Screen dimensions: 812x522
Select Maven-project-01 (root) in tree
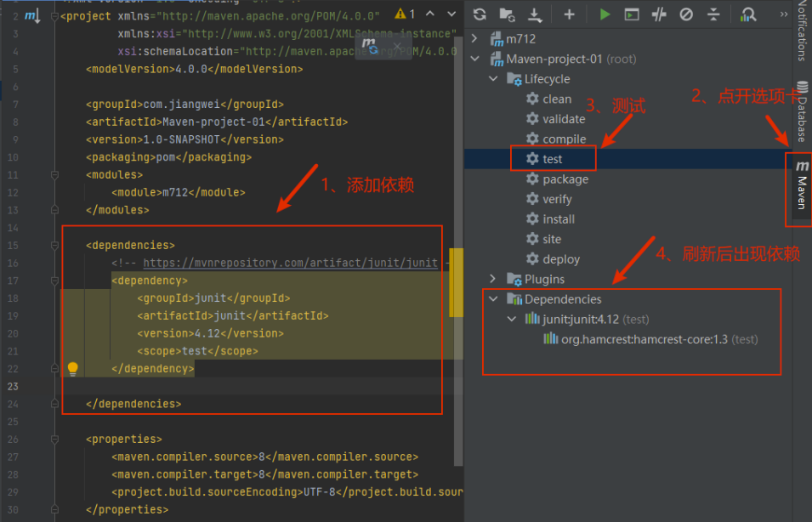coord(571,59)
